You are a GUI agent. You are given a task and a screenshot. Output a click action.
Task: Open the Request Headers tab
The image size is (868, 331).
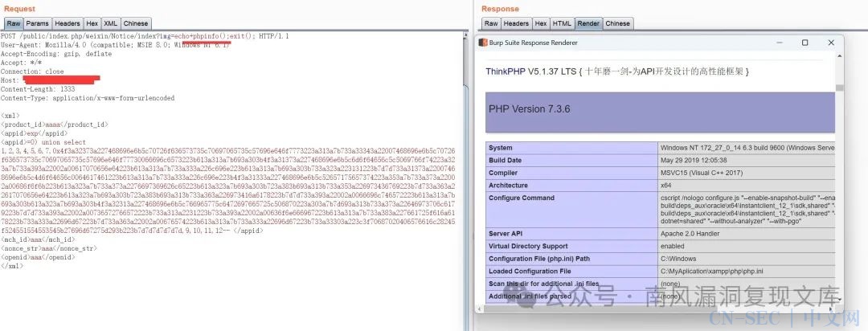coord(68,23)
